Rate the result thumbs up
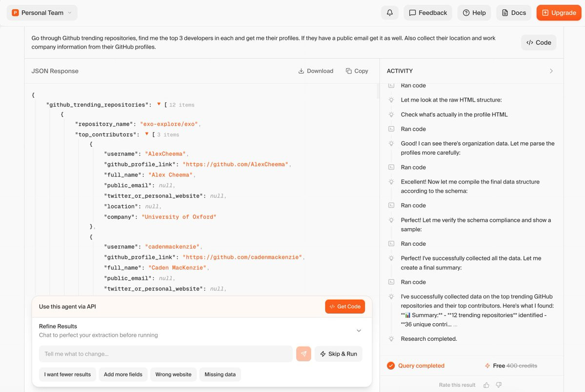Screen dimensions: 585x392 [486, 385]
